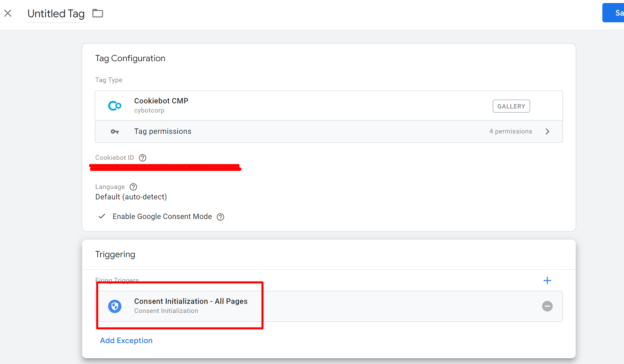The width and height of the screenshot is (624, 364).
Task: Toggle Enable Google Consent Mode checkmark
Action: (x=102, y=216)
